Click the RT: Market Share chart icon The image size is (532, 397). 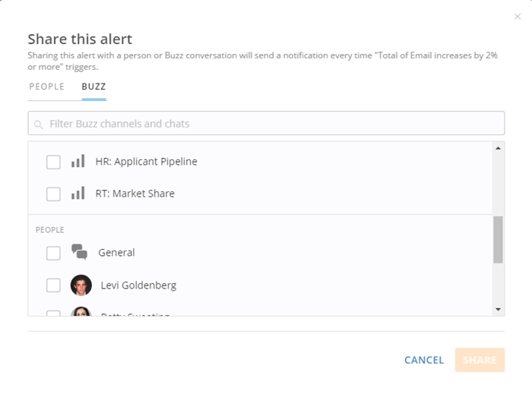click(78, 194)
